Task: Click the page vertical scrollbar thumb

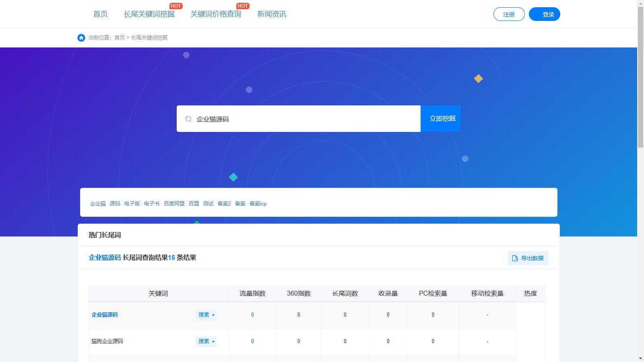Action: [x=640, y=76]
